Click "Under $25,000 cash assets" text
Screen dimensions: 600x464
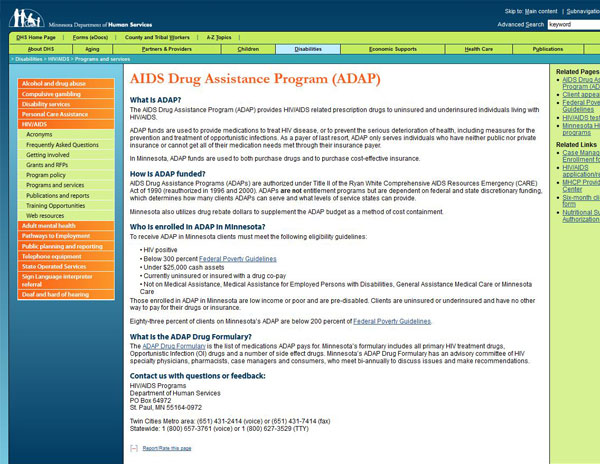click(x=184, y=267)
